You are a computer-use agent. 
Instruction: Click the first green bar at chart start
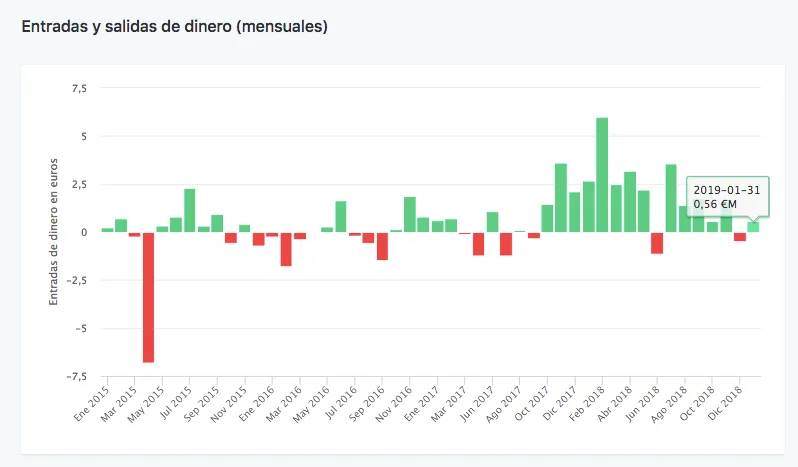pyautogui.click(x=107, y=230)
